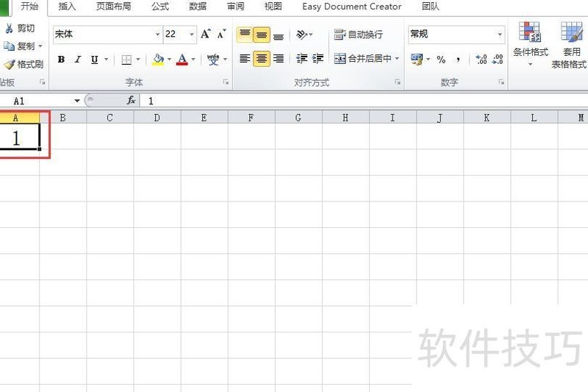This screenshot has height=392, width=588.
Task: Select column header H
Action: (345, 118)
